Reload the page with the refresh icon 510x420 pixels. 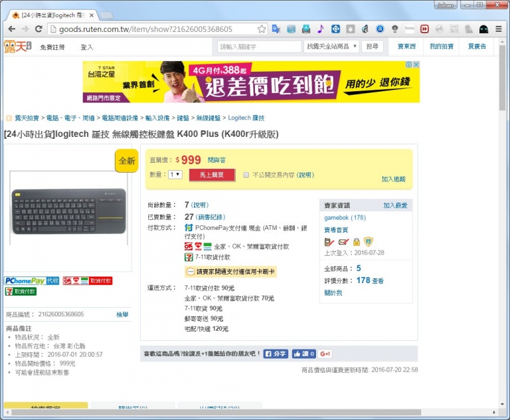click(x=39, y=29)
